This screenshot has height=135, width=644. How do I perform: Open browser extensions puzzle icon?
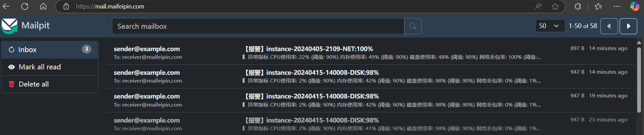pyautogui.click(x=578, y=6)
